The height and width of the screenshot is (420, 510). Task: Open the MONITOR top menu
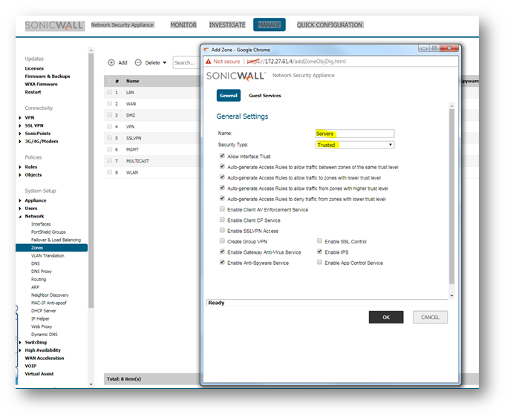click(183, 24)
